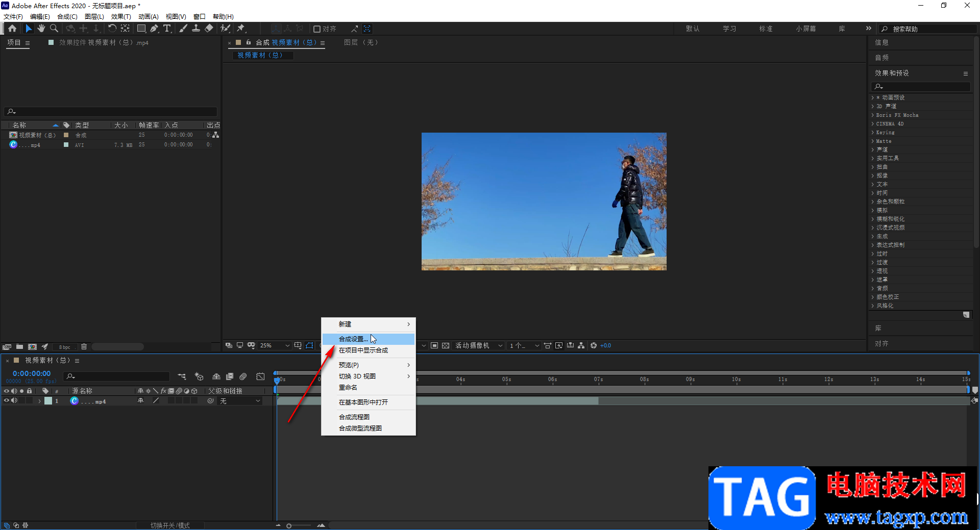Image resolution: width=980 pixels, height=530 pixels.
Task: Toggle the 对齐 snapping checkbox
Action: pyautogui.click(x=317, y=29)
